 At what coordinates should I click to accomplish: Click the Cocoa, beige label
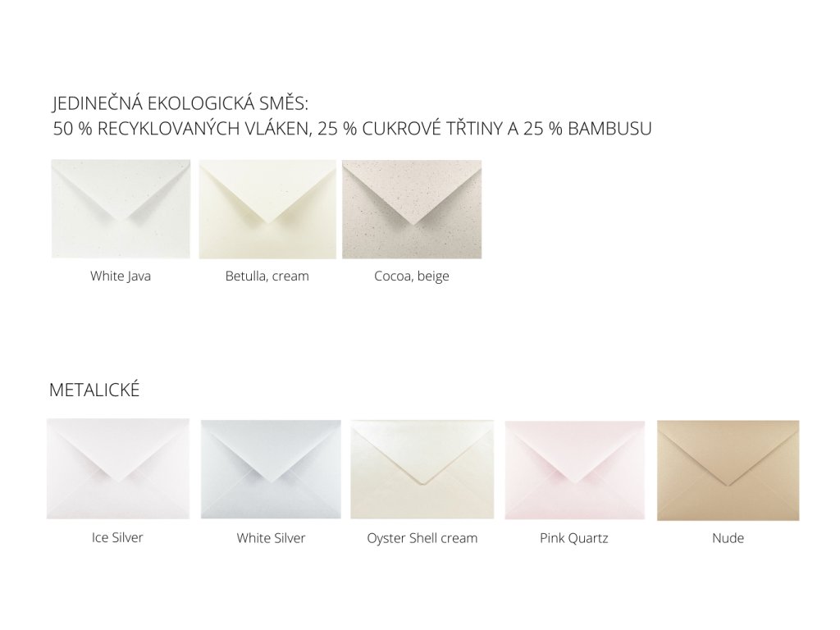pyautogui.click(x=412, y=276)
